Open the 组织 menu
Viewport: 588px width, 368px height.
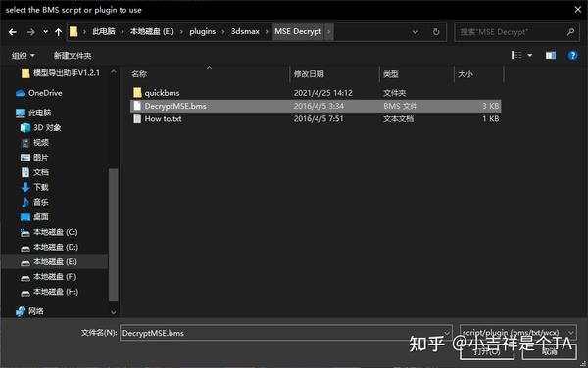click(x=23, y=56)
